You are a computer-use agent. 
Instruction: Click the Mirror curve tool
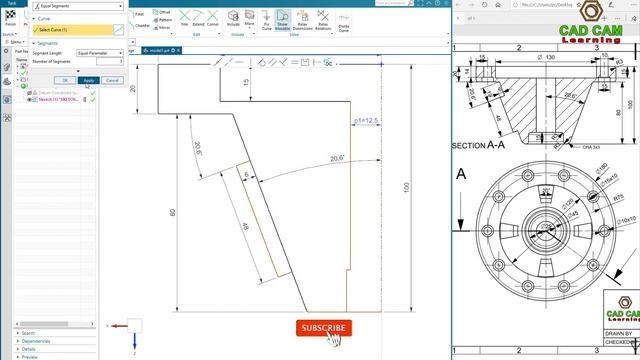[x=162, y=28]
